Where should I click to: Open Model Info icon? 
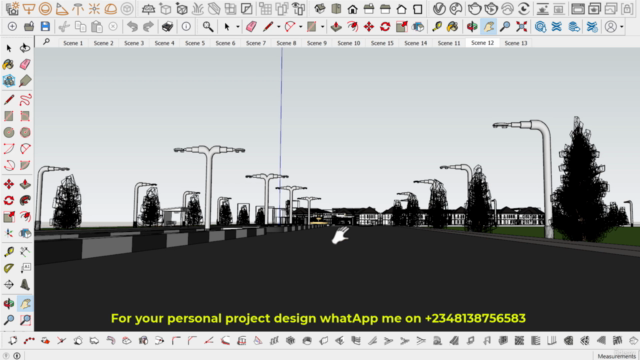[x=186, y=27]
